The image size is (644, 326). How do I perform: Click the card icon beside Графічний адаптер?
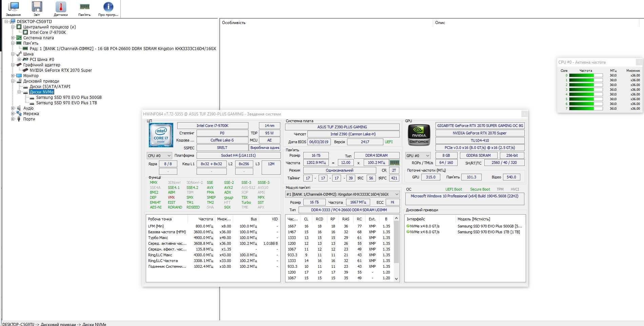coord(19,65)
